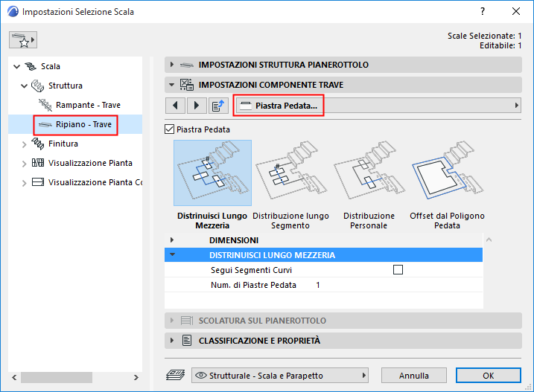The image size is (534, 392).
Task: Select Ripiano - Trave tree item
Action: point(83,124)
